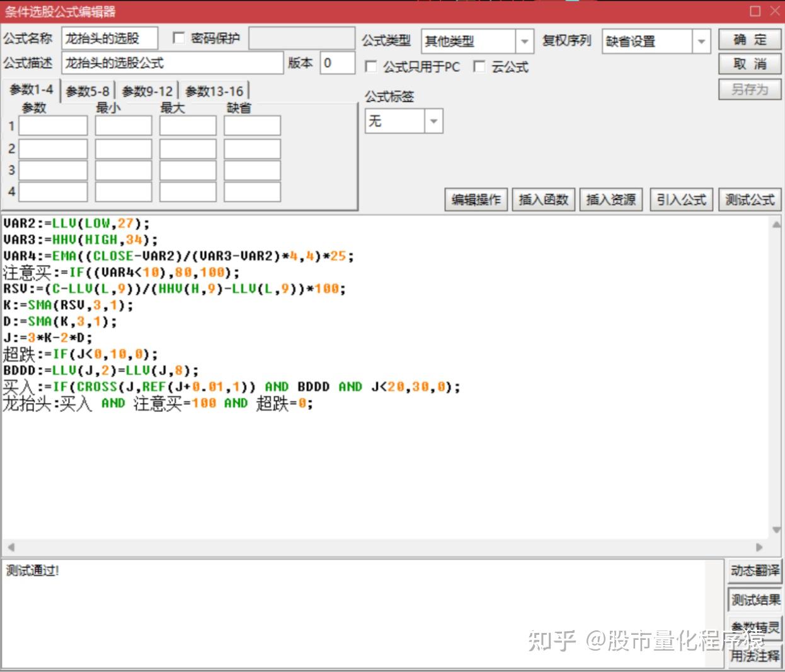Tick the 公式只用于PC checkbox

pos(371,67)
